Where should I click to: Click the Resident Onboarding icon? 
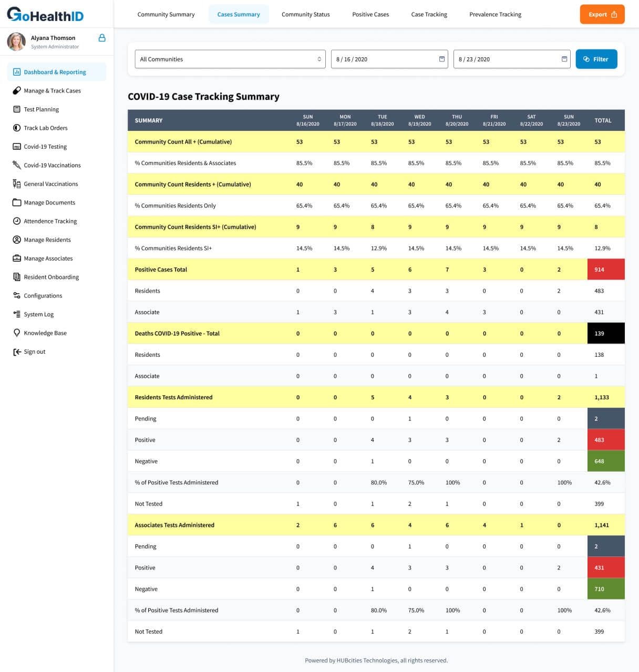(x=17, y=277)
